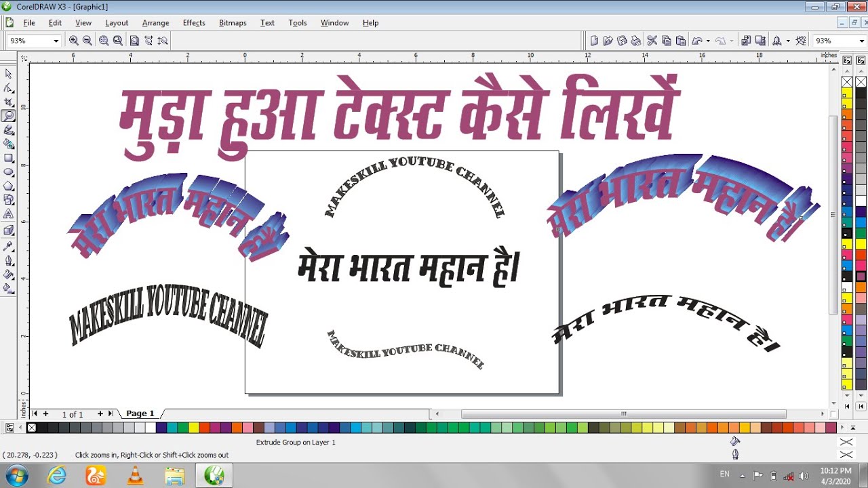Expand the Application Launcher dropdown arrow
Image resolution: width=868 pixels, height=488 pixels.
[787, 41]
